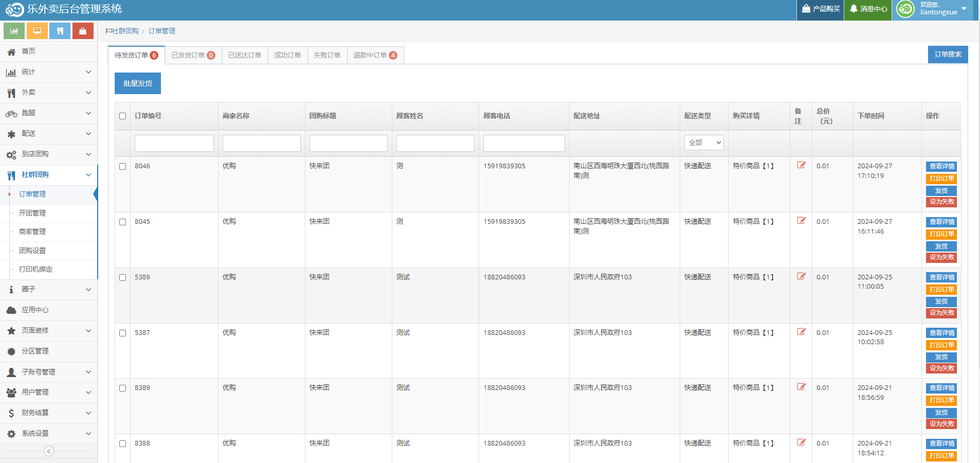980x463 pixels.
Task: Click the bicycle icon beside 跑腿
Action: [x=11, y=113]
